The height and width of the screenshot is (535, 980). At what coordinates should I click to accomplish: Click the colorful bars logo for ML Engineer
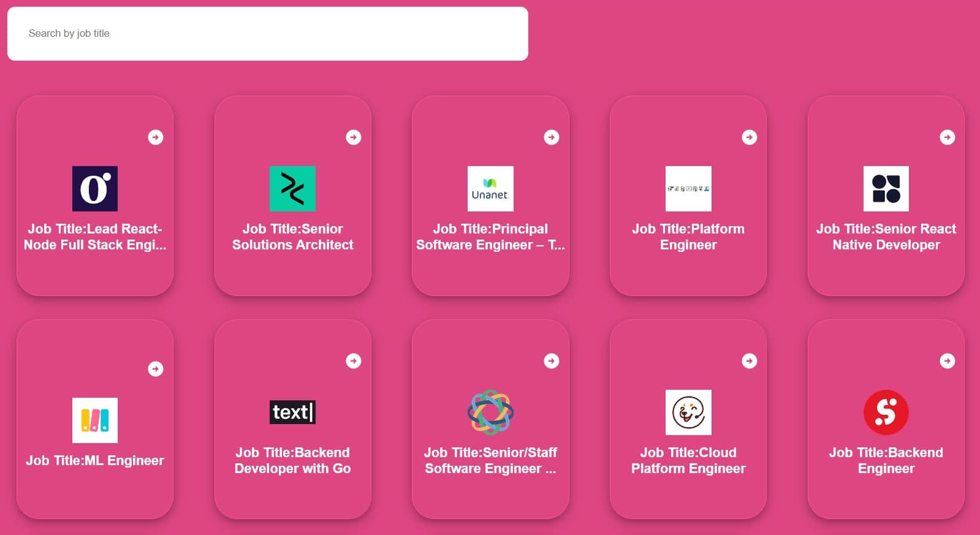95,420
